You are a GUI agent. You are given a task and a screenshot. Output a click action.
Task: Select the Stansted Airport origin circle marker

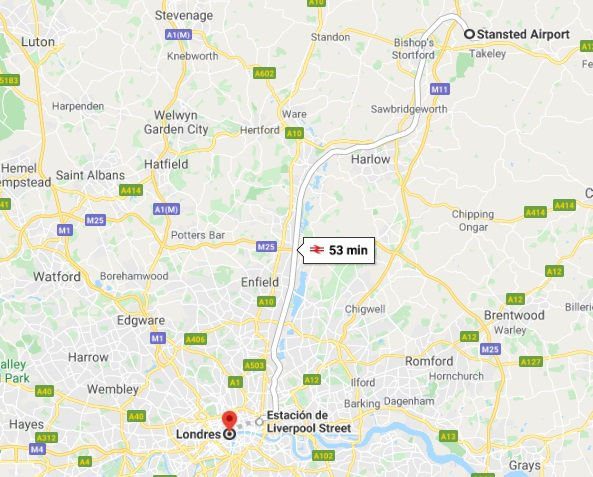click(x=469, y=34)
